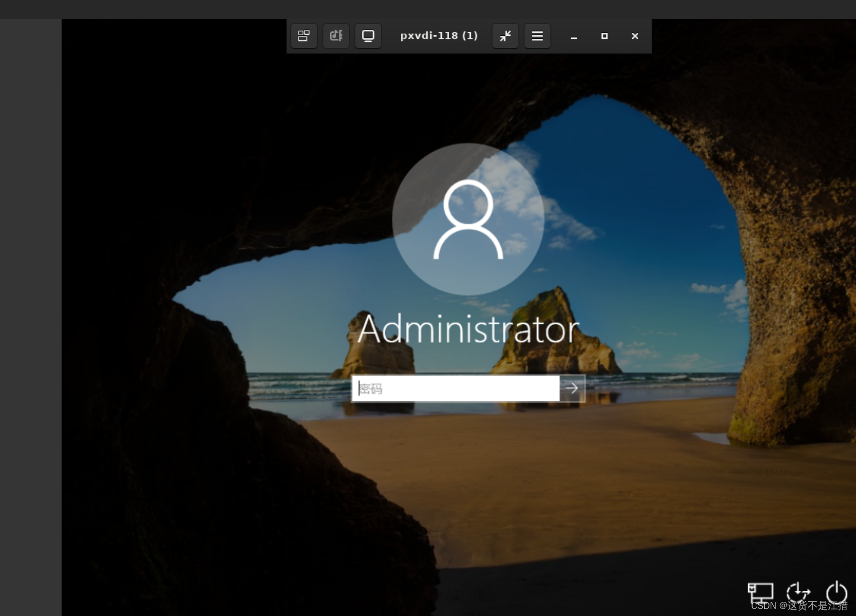Click the monitor display icon in toolbar
This screenshot has height=616, width=856.
coord(368,36)
